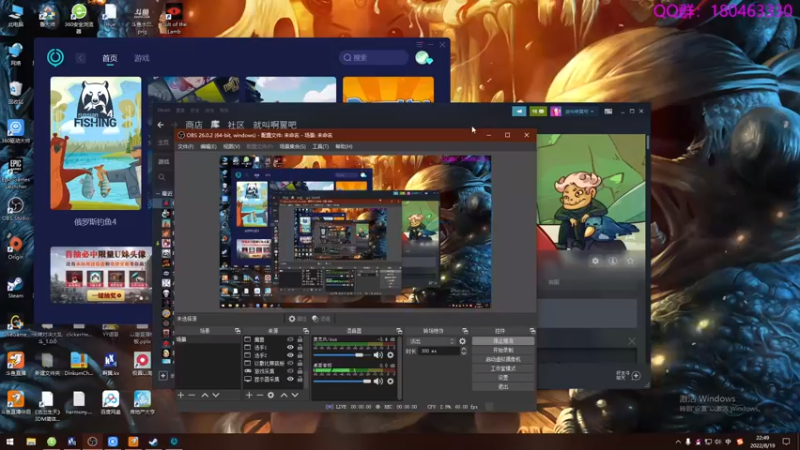Click game platform logo icon
Screen dimensions: 800x450
(x=56, y=57)
